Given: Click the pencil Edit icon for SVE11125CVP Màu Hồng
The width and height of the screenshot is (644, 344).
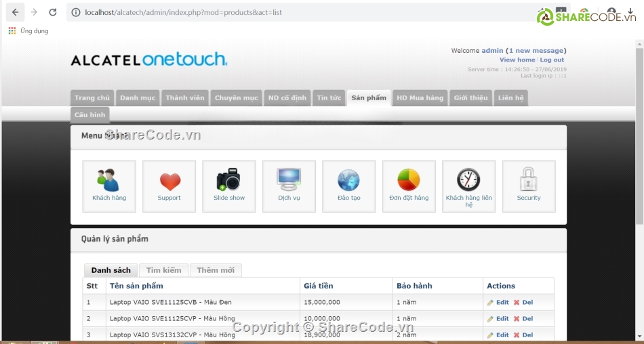Looking at the screenshot, I should [490, 319].
